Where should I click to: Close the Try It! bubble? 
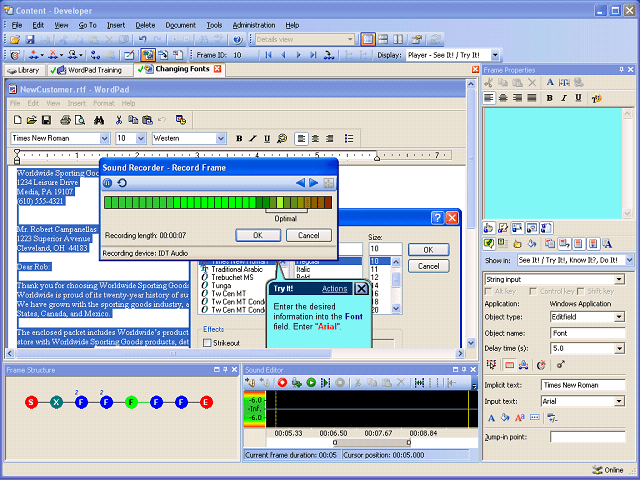pyautogui.click(x=361, y=289)
